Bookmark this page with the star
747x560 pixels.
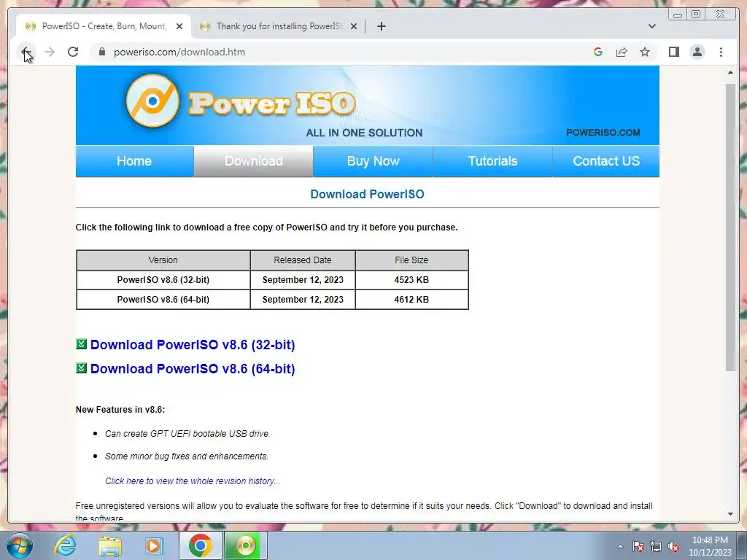645,52
